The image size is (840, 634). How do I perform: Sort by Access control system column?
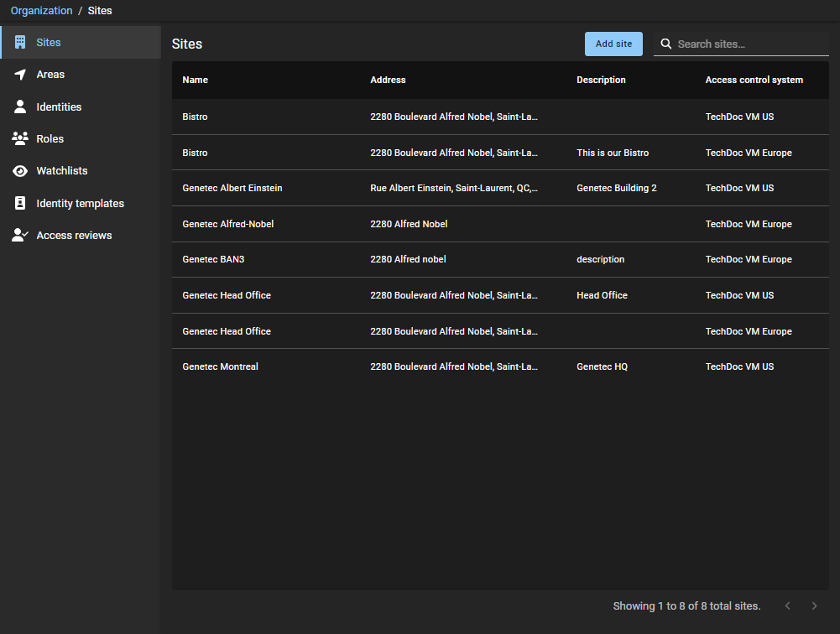(754, 80)
